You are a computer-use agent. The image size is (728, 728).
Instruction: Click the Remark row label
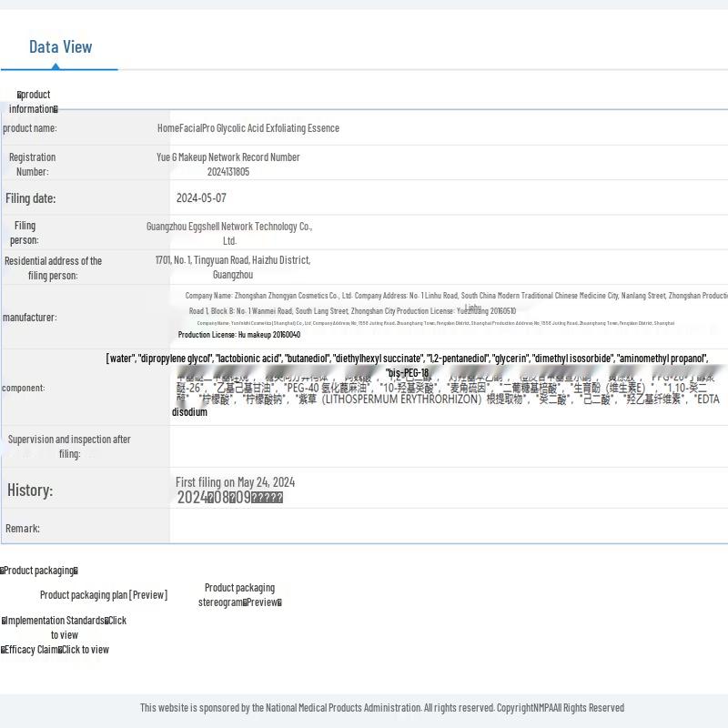click(23, 529)
